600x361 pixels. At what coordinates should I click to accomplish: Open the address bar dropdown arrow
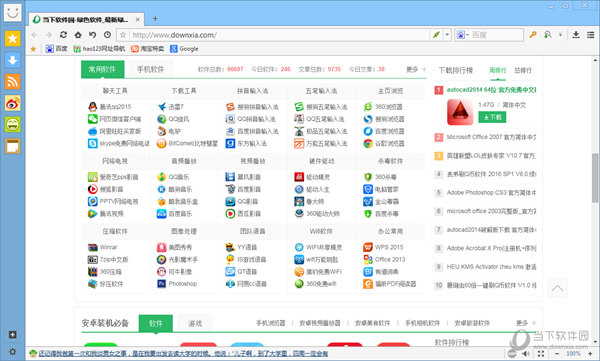447,35
